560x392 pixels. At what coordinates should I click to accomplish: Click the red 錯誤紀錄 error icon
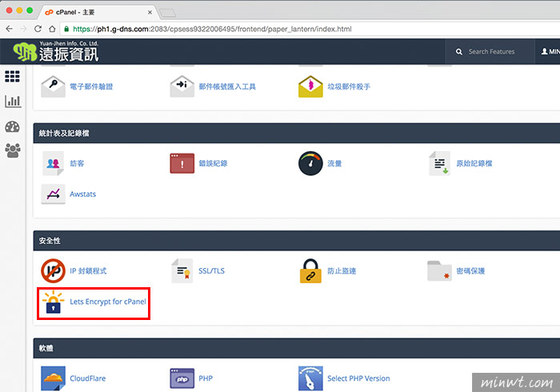coord(182,163)
